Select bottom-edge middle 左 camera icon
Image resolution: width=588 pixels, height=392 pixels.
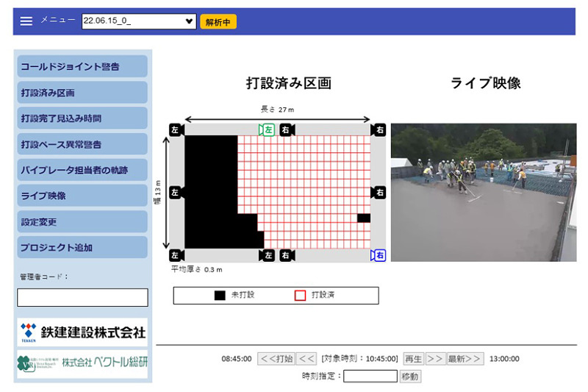coord(267,255)
